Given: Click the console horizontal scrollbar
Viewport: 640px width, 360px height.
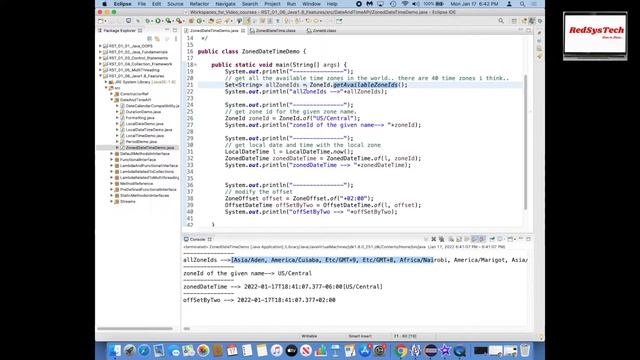Looking at the screenshot, I should 187,328.
